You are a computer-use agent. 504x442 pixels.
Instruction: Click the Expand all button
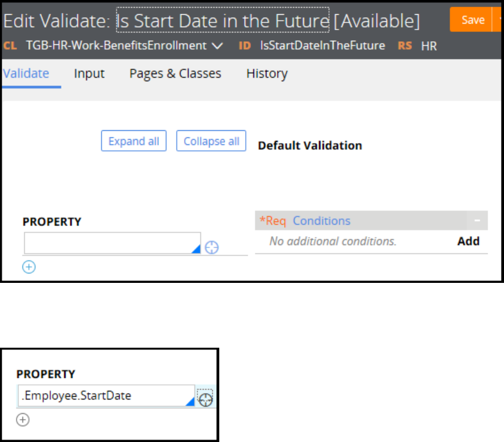tap(134, 141)
